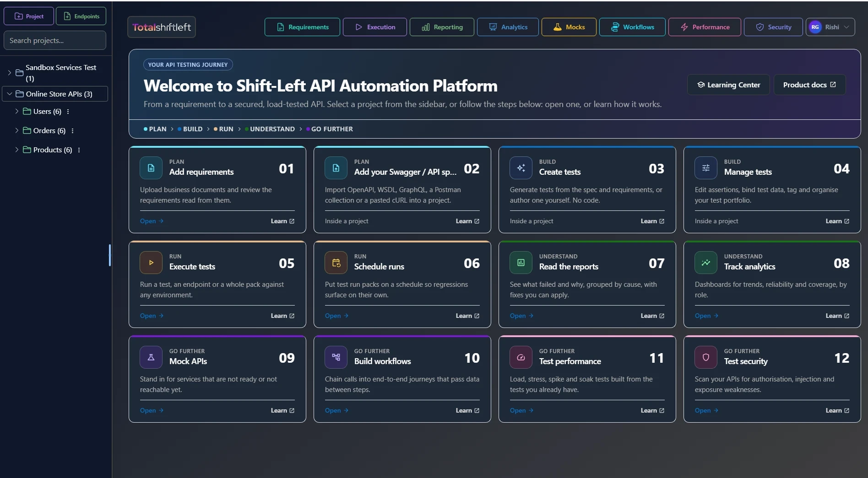Expand the Users folder
Image resolution: width=868 pixels, height=478 pixels.
pyautogui.click(x=17, y=111)
